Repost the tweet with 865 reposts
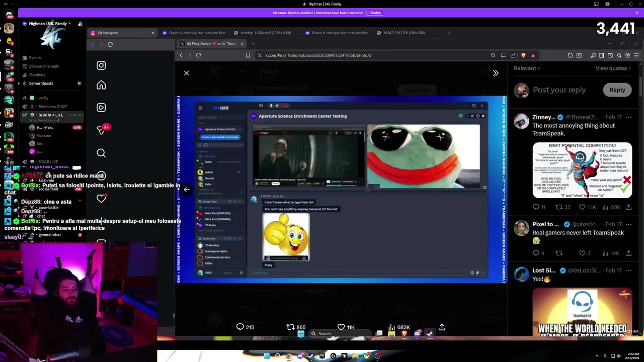This screenshot has width=644, height=362. [x=296, y=327]
